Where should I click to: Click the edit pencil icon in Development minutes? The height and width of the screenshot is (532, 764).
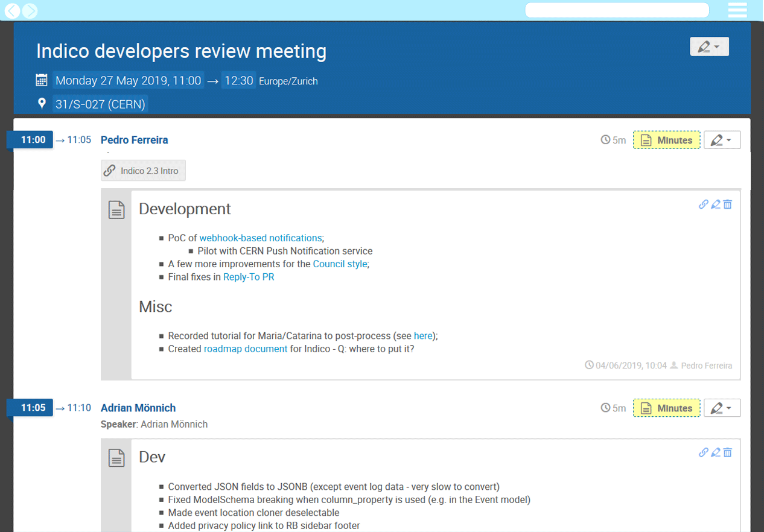(x=716, y=204)
